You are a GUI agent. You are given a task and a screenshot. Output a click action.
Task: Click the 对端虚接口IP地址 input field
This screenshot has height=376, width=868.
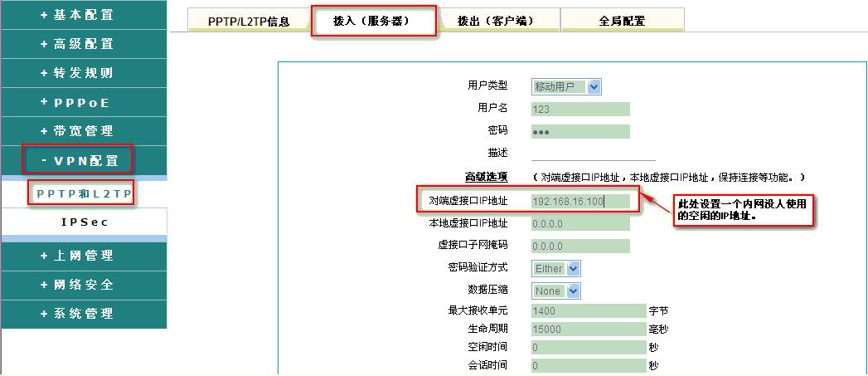[x=579, y=201]
